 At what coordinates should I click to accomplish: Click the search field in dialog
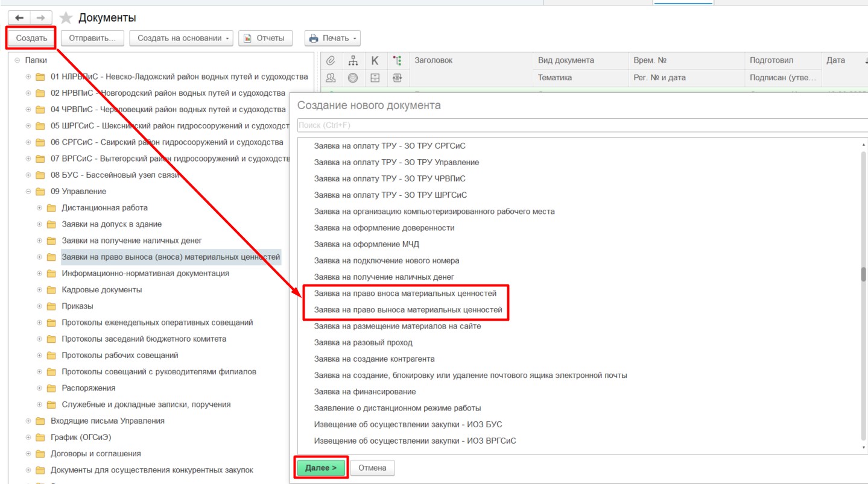tap(579, 125)
